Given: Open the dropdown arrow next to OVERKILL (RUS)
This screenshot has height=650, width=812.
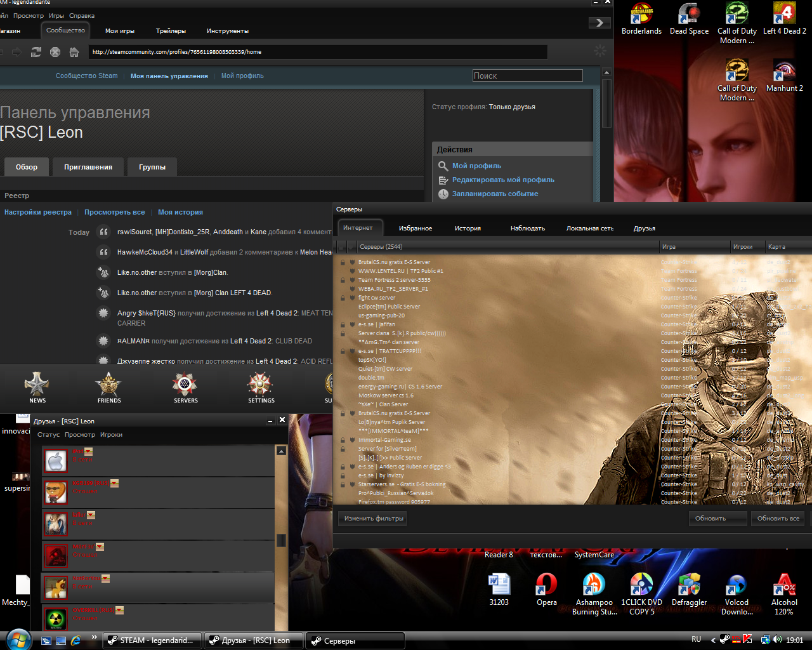Looking at the screenshot, I should coord(119,610).
